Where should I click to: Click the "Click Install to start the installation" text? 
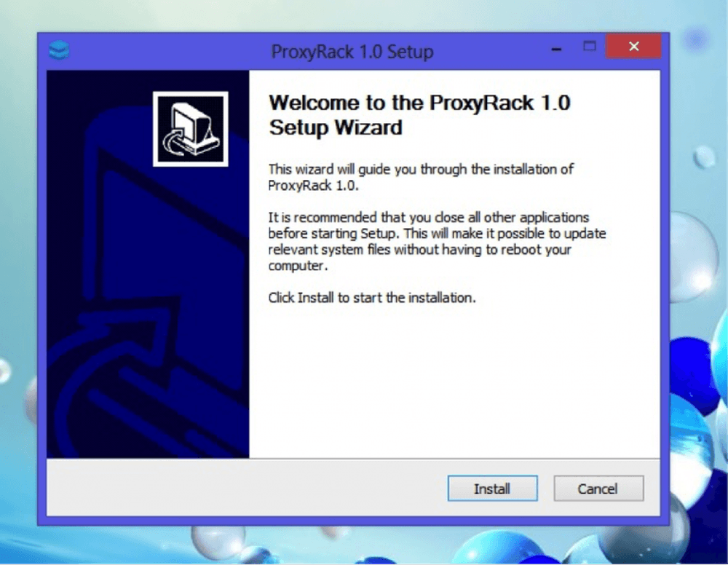[372, 298]
